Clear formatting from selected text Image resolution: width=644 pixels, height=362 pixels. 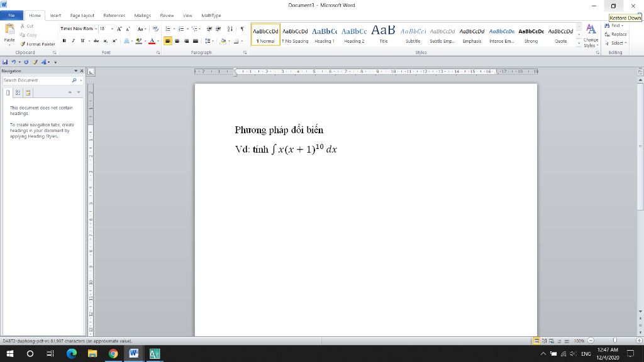tap(155, 29)
